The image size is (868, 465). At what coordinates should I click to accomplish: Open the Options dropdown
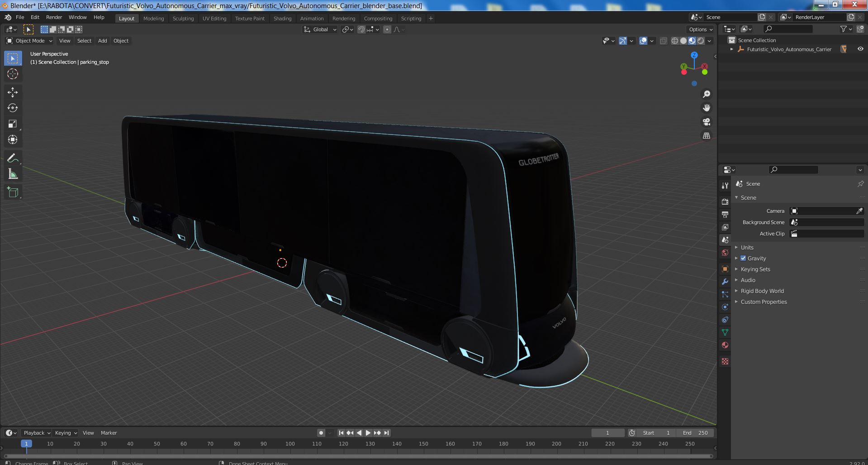[x=701, y=29]
